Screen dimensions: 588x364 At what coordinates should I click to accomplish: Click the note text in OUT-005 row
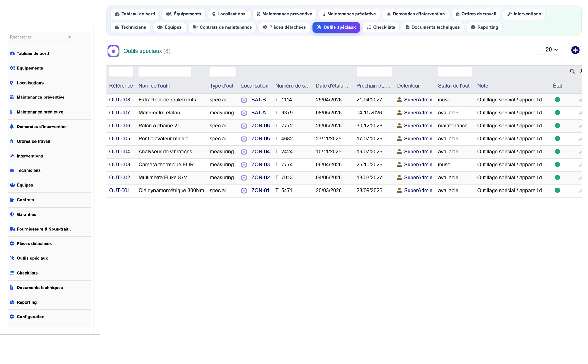click(512, 139)
